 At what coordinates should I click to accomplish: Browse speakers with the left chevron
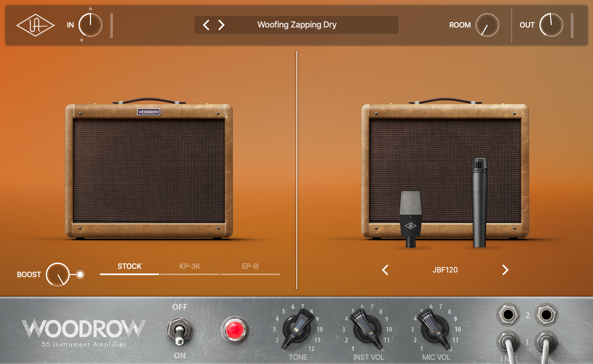pos(385,270)
